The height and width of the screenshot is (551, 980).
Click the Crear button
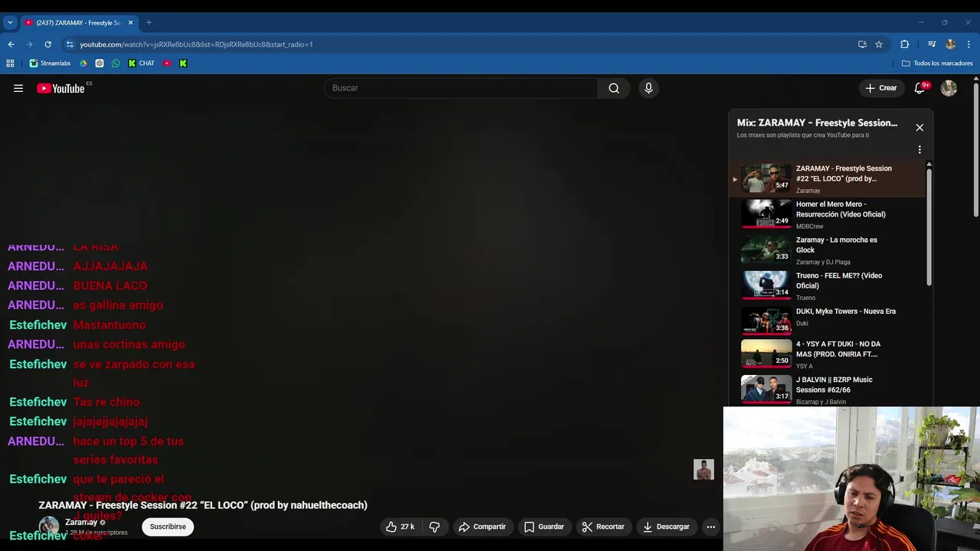880,88
